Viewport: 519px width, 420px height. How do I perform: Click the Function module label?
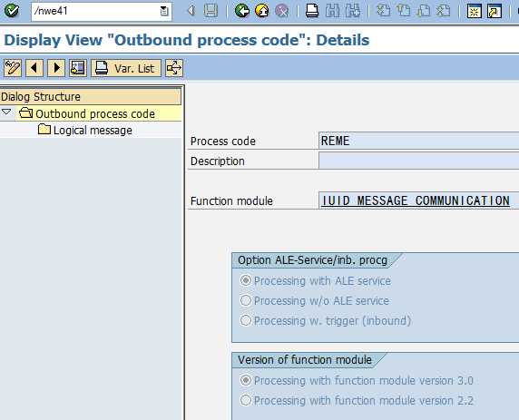tap(231, 200)
